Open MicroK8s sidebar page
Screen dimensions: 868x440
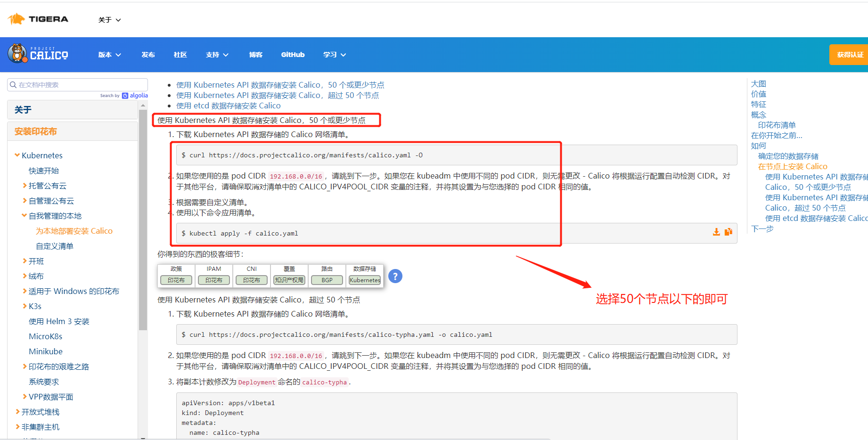click(45, 336)
